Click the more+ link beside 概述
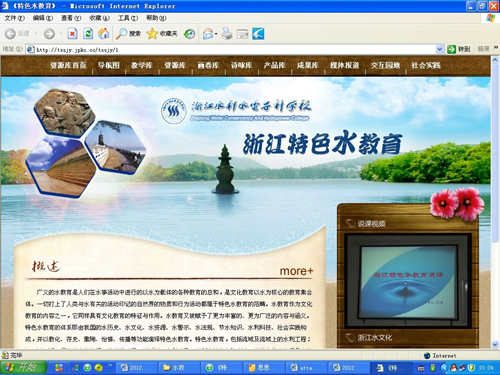This screenshot has height=375, width=500. click(296, 271)
